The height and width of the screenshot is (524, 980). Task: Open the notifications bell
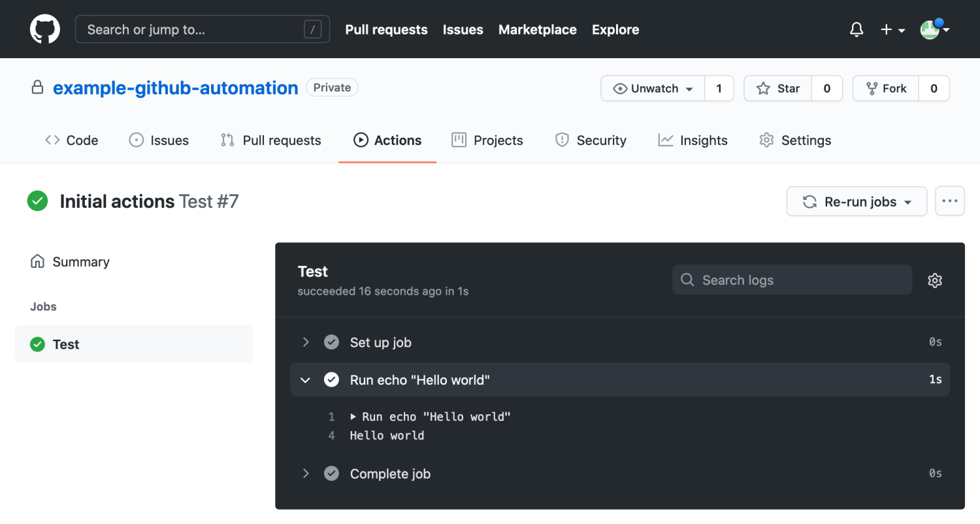point(857,29)
